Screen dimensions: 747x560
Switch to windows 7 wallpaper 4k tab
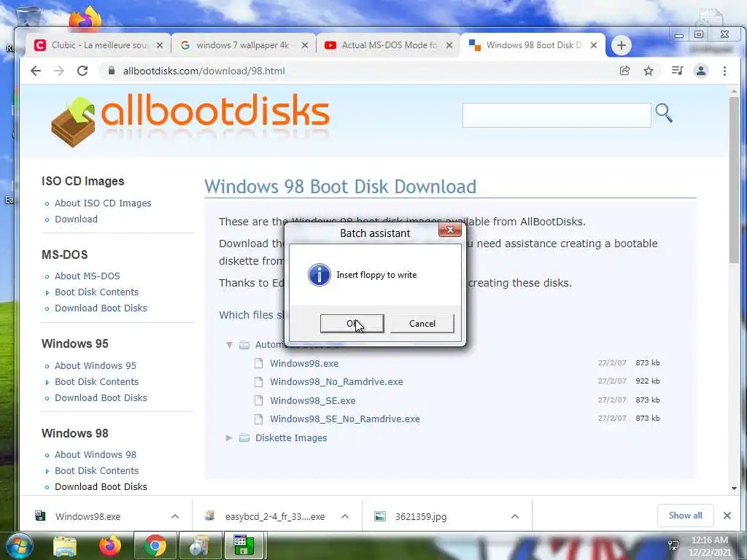click(x=243, y=45)
